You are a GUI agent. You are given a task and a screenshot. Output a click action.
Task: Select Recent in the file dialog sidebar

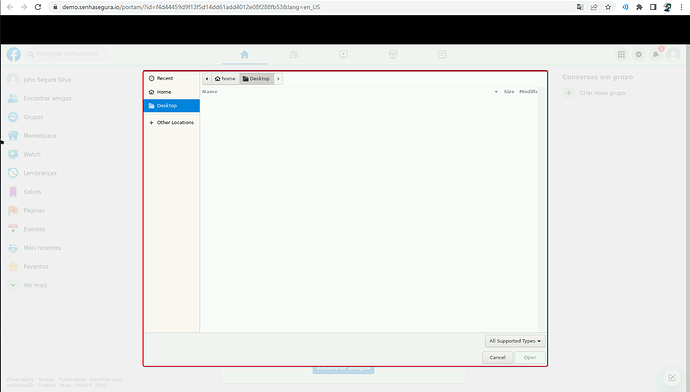coord(172,78)
